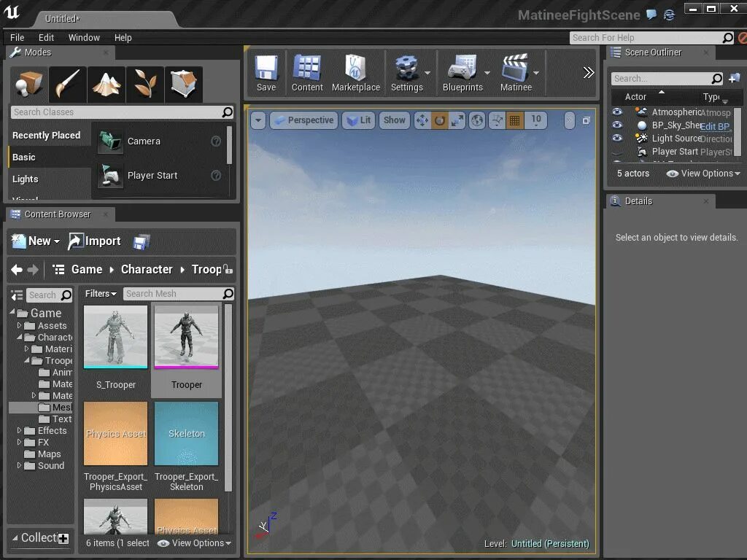
Task: Maximize or restore the viewport icon
Action: click(x=587, y=120)
